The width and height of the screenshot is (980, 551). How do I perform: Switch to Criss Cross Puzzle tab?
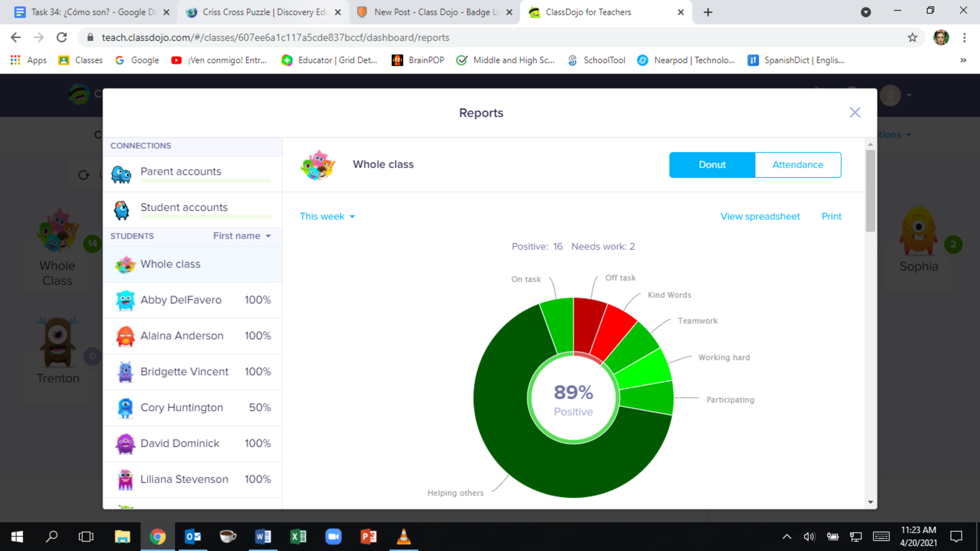[x=263, y=12]
